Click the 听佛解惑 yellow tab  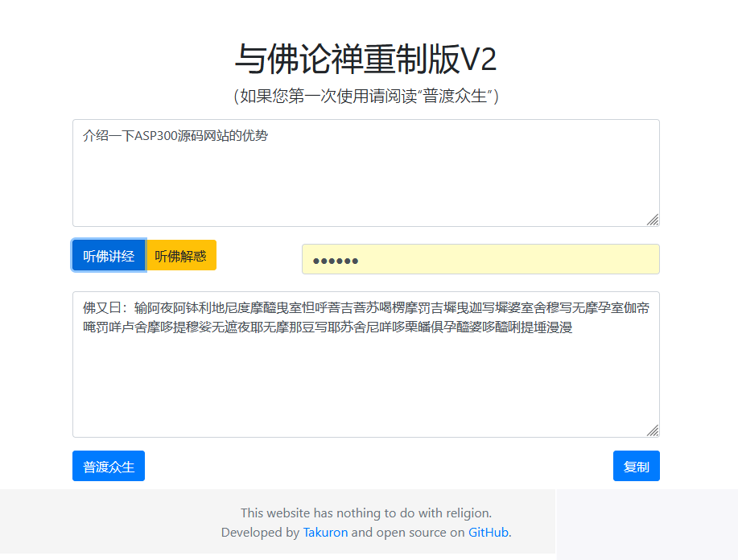(182, 254)
